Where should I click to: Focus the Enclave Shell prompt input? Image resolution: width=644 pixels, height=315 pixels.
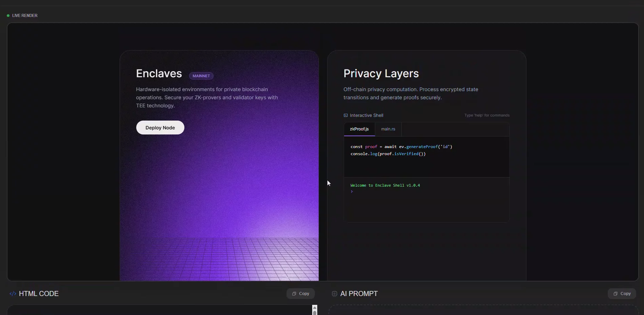426,192
